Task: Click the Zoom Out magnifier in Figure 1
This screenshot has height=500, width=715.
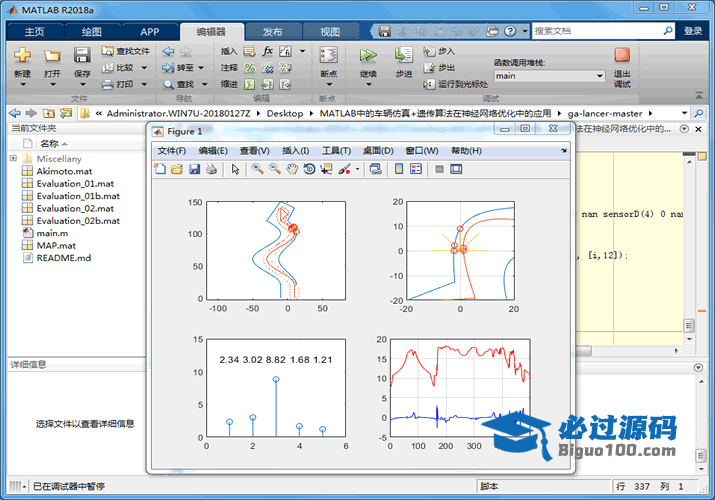Action: tap(275, 169)
